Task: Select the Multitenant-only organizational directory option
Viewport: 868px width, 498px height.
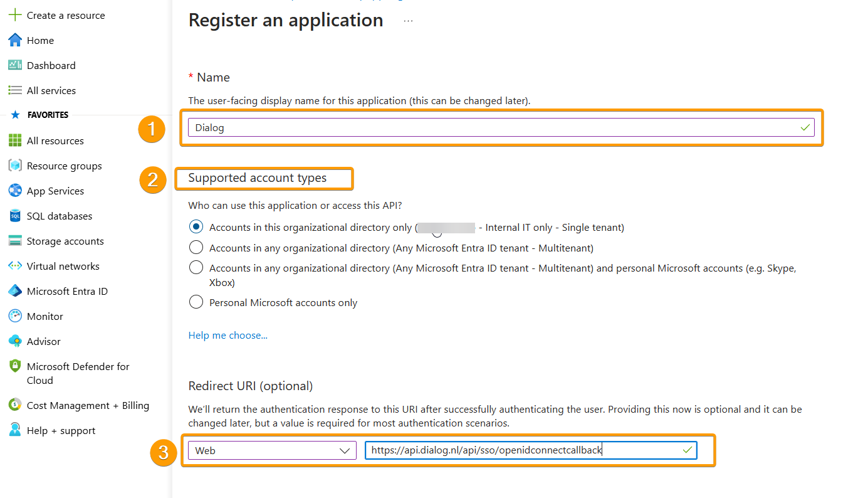Action: [x=196, y=248]
